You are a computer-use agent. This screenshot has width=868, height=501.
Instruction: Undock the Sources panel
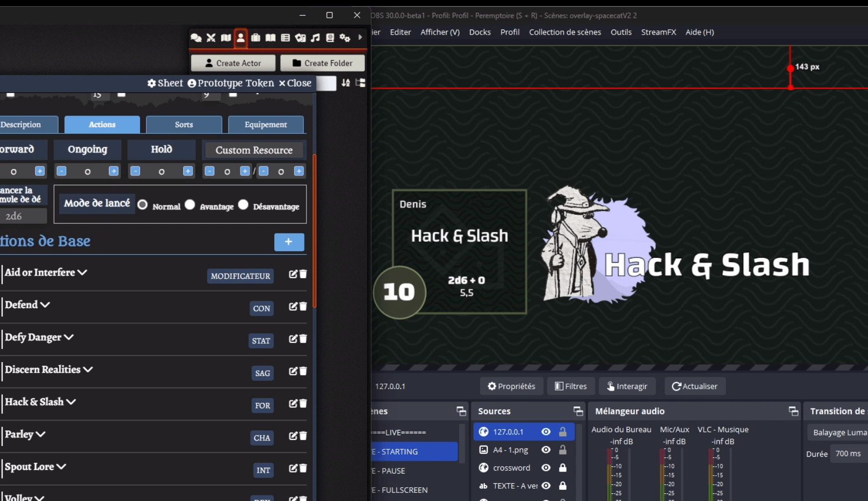(578, 411)
